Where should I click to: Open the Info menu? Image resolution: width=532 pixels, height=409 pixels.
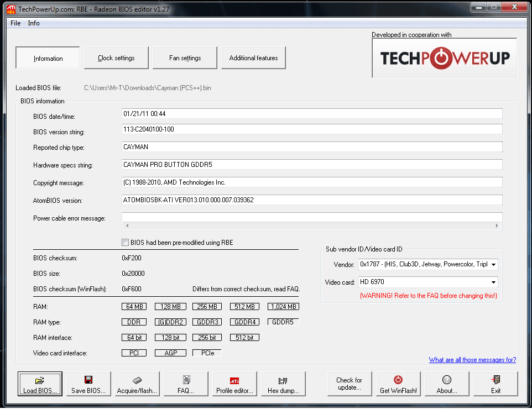pos(34,23)
